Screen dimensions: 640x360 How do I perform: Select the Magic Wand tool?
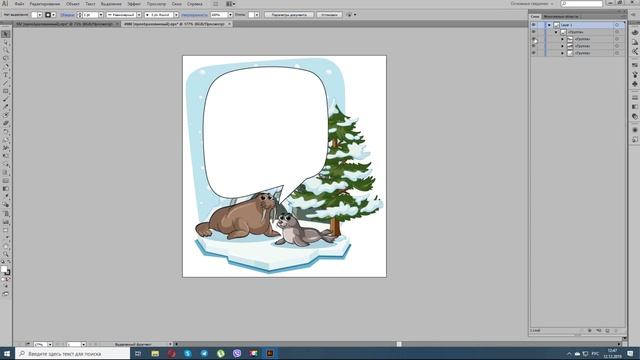pos(5,50)
